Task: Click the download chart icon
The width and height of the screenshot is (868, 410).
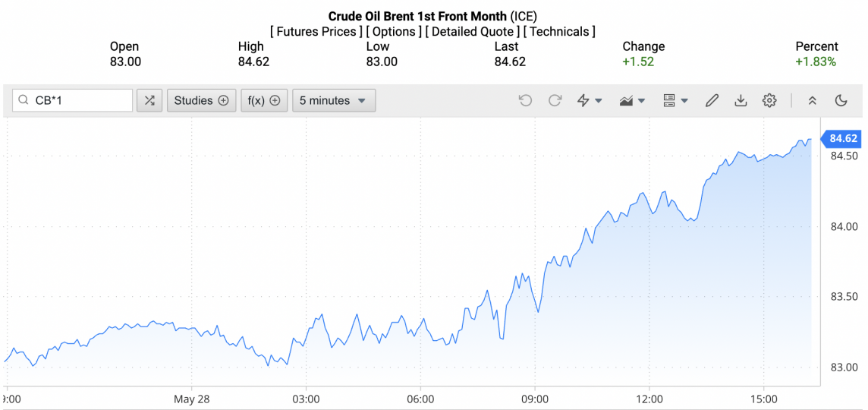Action: (741, 100)
